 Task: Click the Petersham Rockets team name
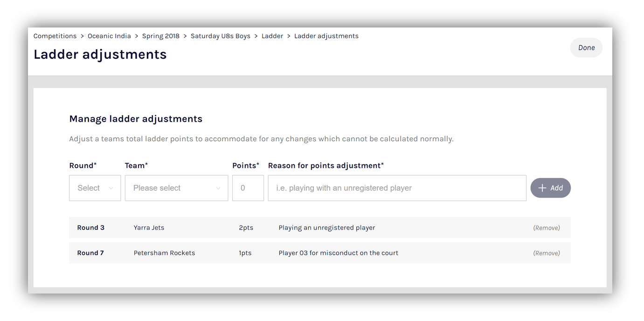tap(164, 253)
